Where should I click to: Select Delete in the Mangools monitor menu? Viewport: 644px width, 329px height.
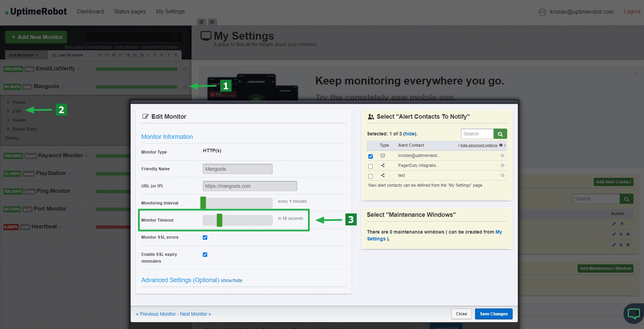(x=19, y=120)
